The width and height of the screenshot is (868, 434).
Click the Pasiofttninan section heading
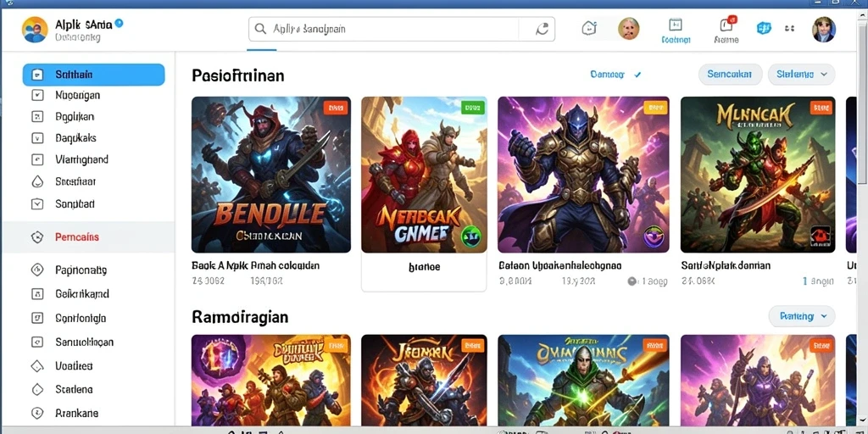point(238,75)
